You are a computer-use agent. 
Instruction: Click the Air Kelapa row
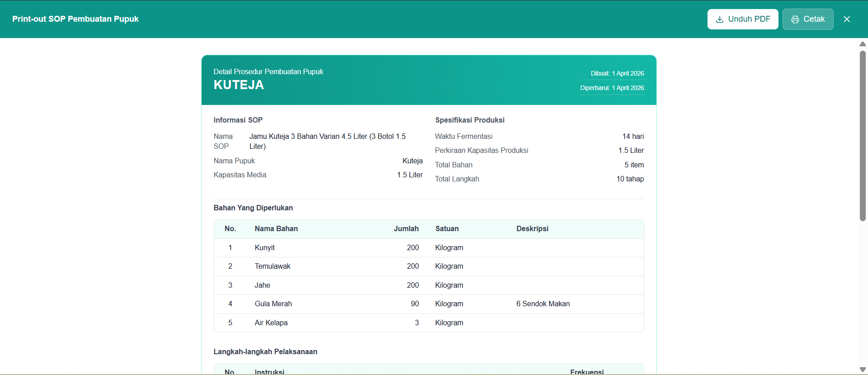point(429,323)
